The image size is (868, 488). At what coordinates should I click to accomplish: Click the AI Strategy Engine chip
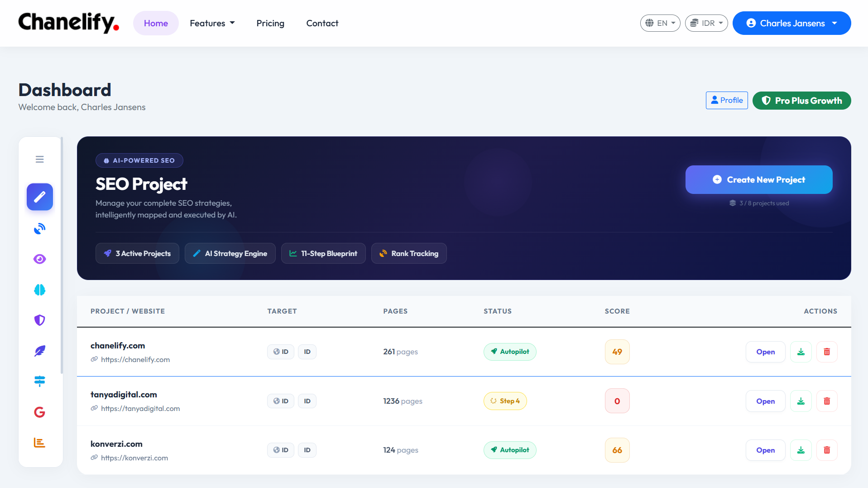pos(230,254)
